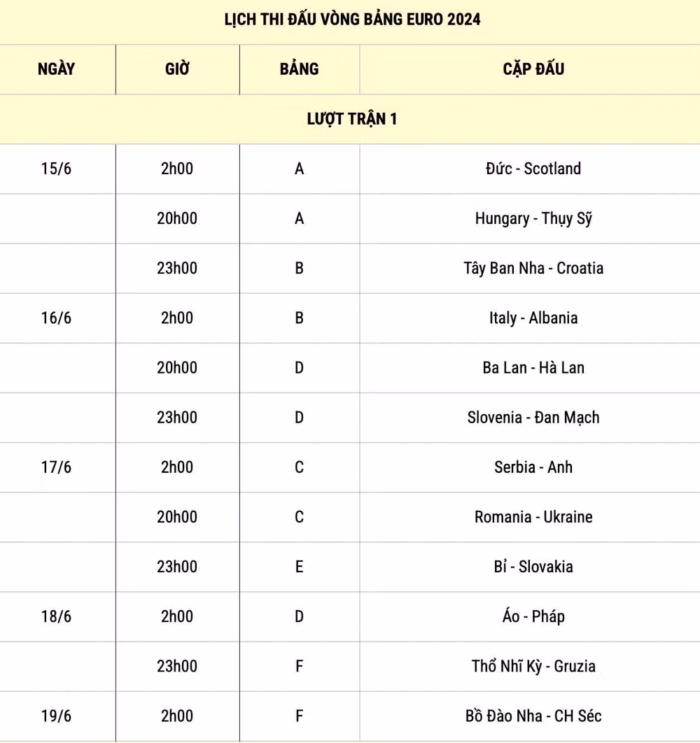
Task: Click the Bồ Đào Nha - CH Séc match
Action: tap(533, 716)
